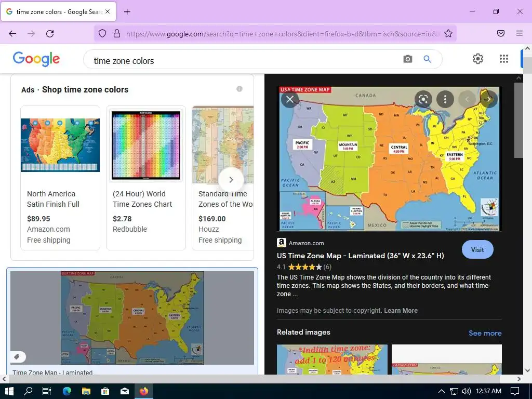Click the horizontal scrollbar right arrow

point(519,379)
